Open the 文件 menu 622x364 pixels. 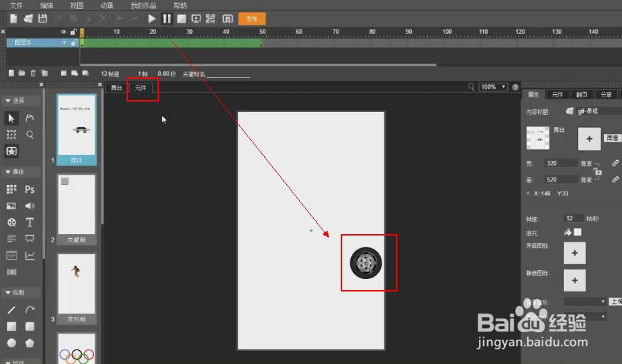tap(17, 6)
